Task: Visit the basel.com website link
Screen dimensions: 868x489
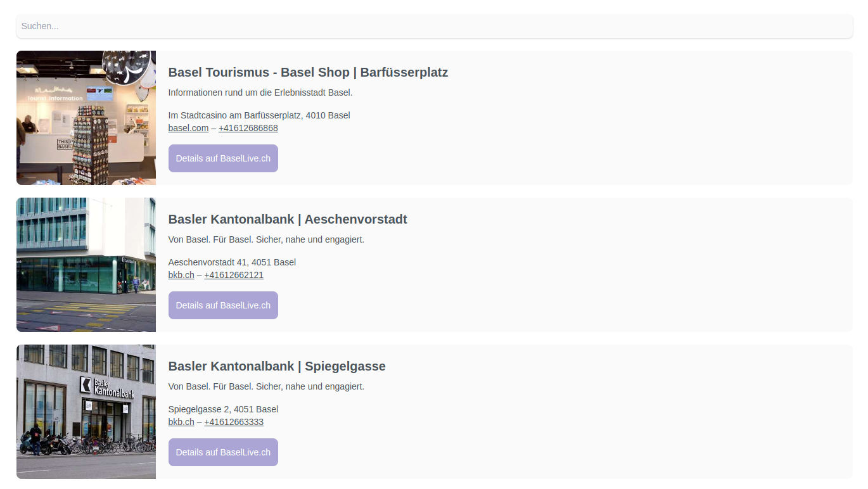Action: pos(188,128)
